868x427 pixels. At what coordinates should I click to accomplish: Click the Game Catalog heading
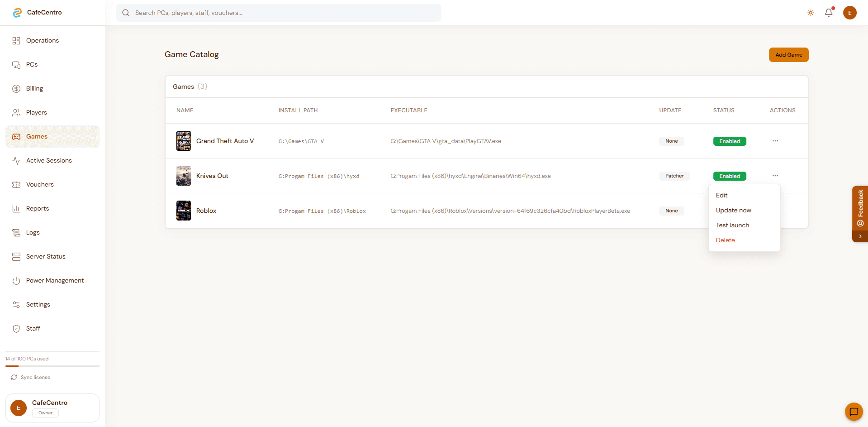192,54
